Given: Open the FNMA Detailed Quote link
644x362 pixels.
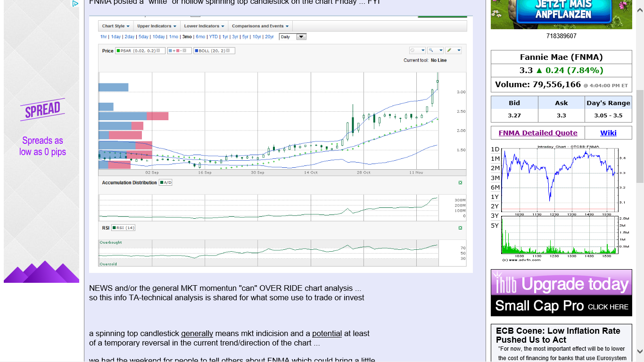Looking at the screenshot, I should pyautogui.click(x=538, y=133).
